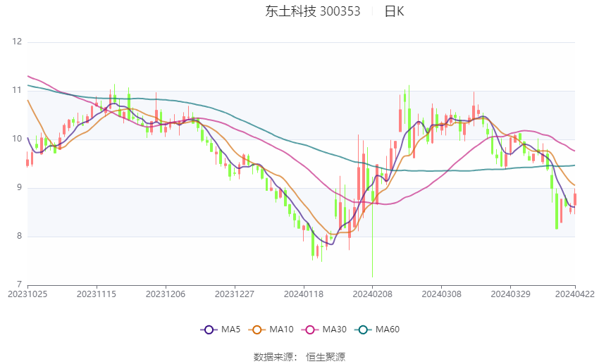Click the x-axis date 20231025
The height and width of the screenshot is (364, 599).
coord(27,294)
